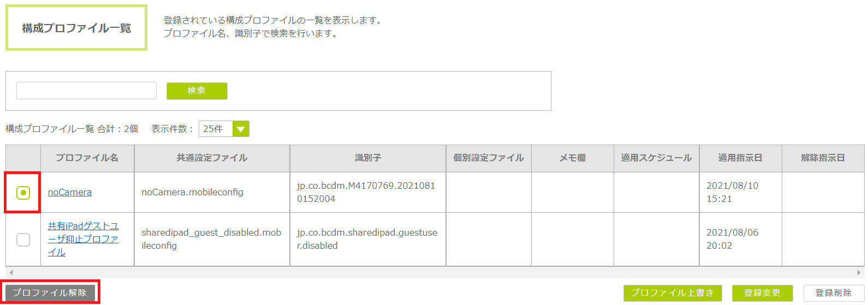Click the 適用スケジュール column header
The height and width of the screenshot is (305, 868).
pos(656,158)
